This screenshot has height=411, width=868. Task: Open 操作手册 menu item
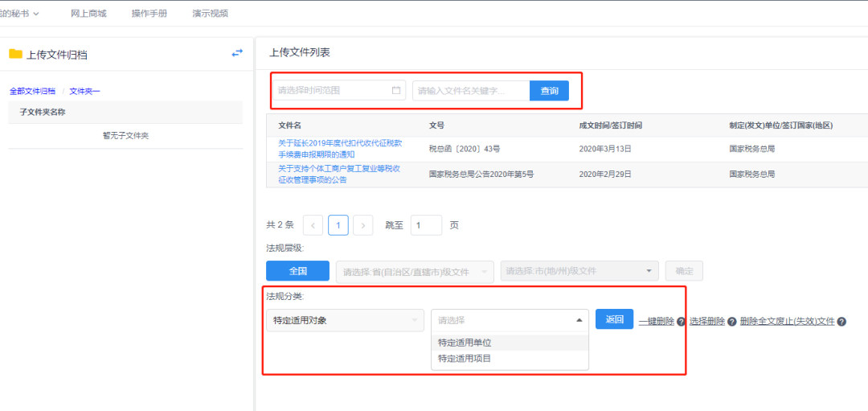pos(149,14)
